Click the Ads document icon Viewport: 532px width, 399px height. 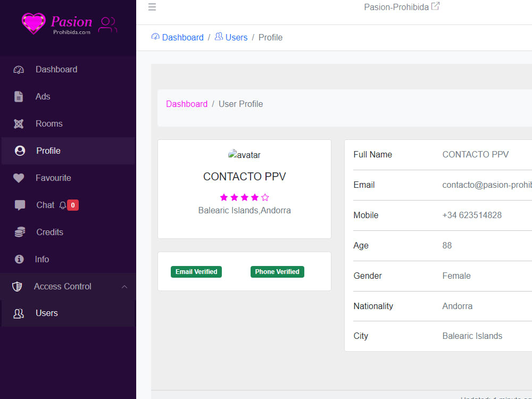click(x=19, y=97)
